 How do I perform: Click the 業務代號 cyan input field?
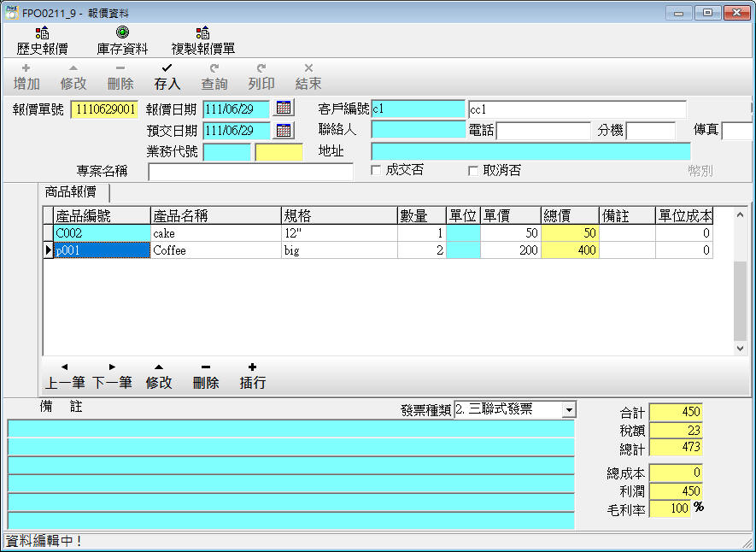coord(227,152)
